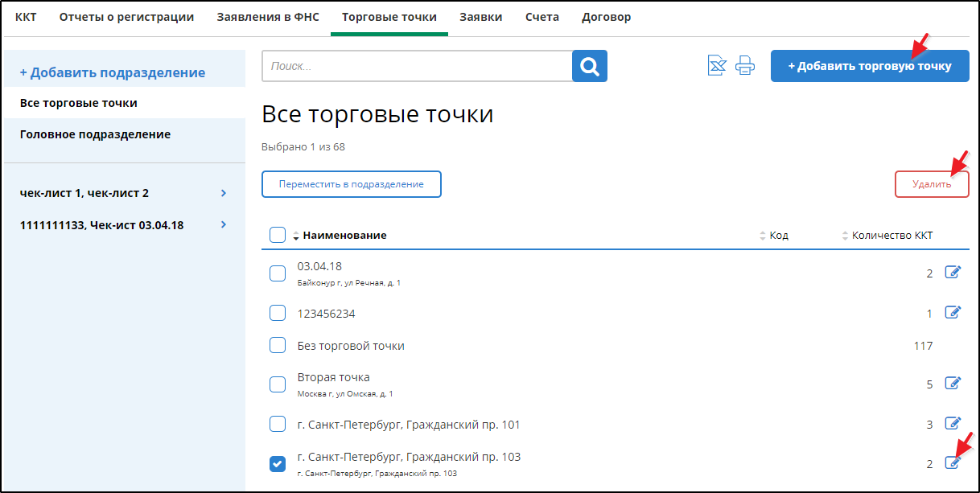Uncheck Гражданский пр. 103 checkbox
The width and height of the screenshot is (980, 493).
coord(278,463)
